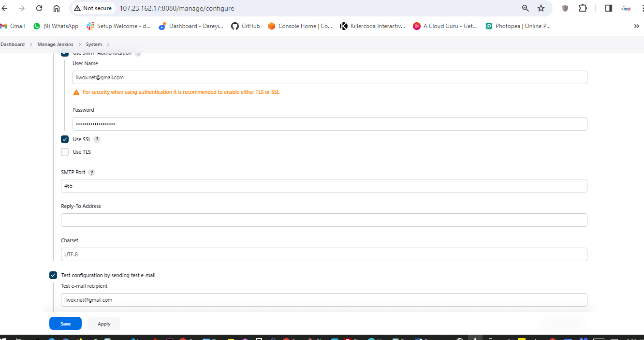644x340 pixels.
Task: Click the SMTP Port input field
Action: tap(324, 186)
